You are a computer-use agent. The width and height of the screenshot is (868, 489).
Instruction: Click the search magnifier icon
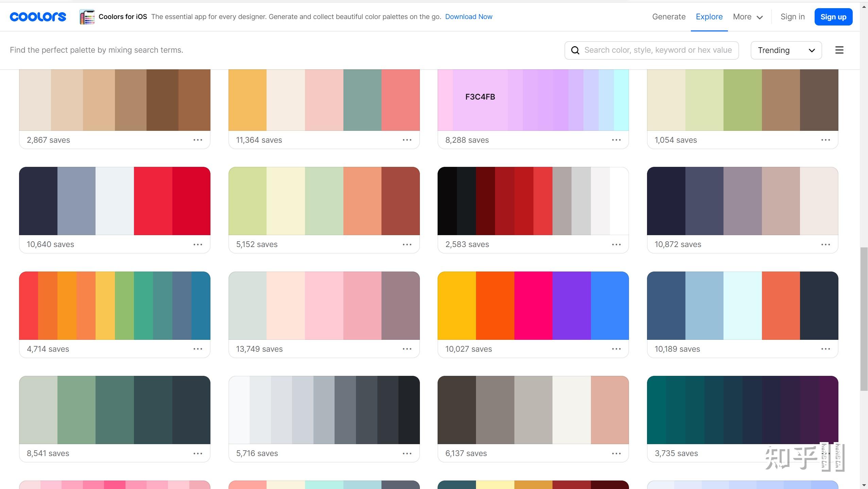pos(575,50)
